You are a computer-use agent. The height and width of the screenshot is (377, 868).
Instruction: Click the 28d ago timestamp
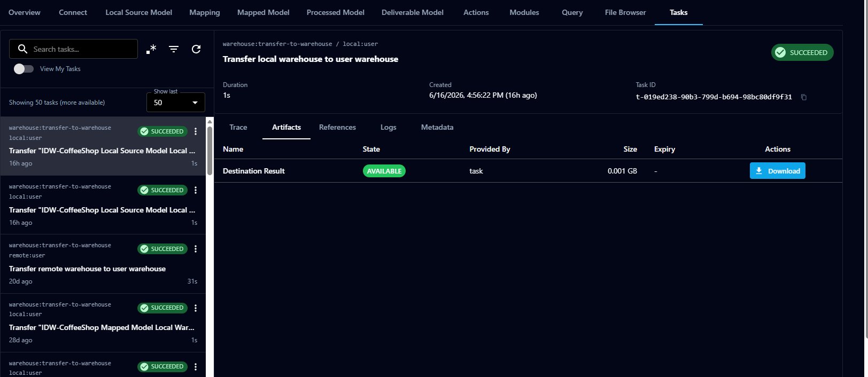[x=21, y=340]
